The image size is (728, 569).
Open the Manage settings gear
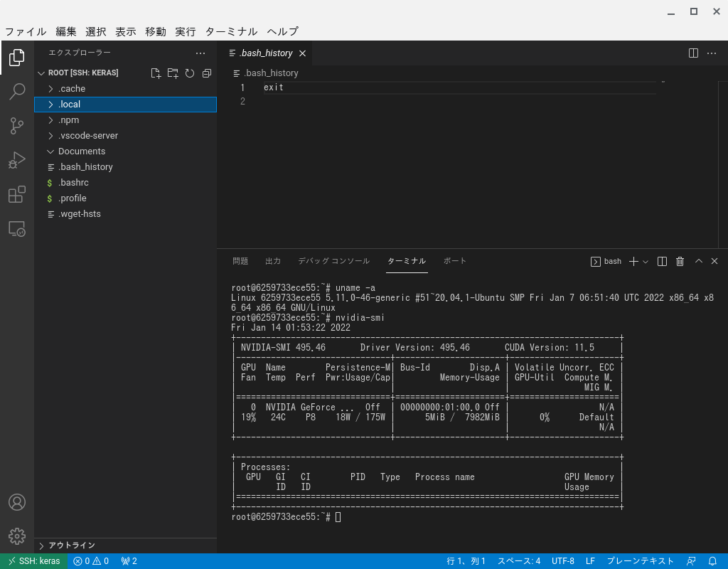17,536
